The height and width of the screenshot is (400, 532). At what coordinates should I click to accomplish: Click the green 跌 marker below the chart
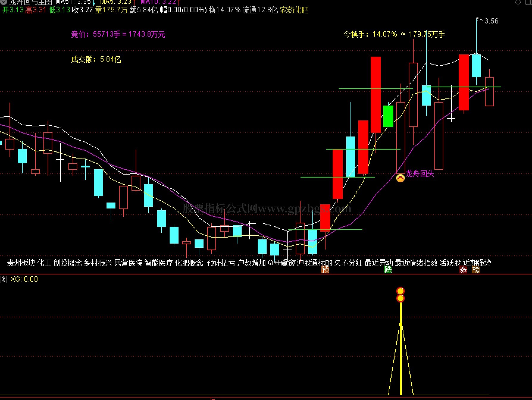[x=388, y=269]
